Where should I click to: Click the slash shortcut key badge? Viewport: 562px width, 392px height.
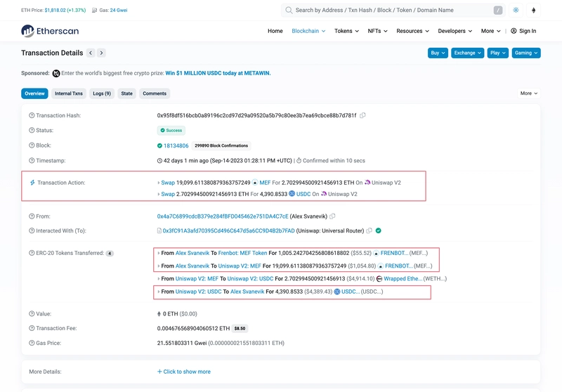498,10
